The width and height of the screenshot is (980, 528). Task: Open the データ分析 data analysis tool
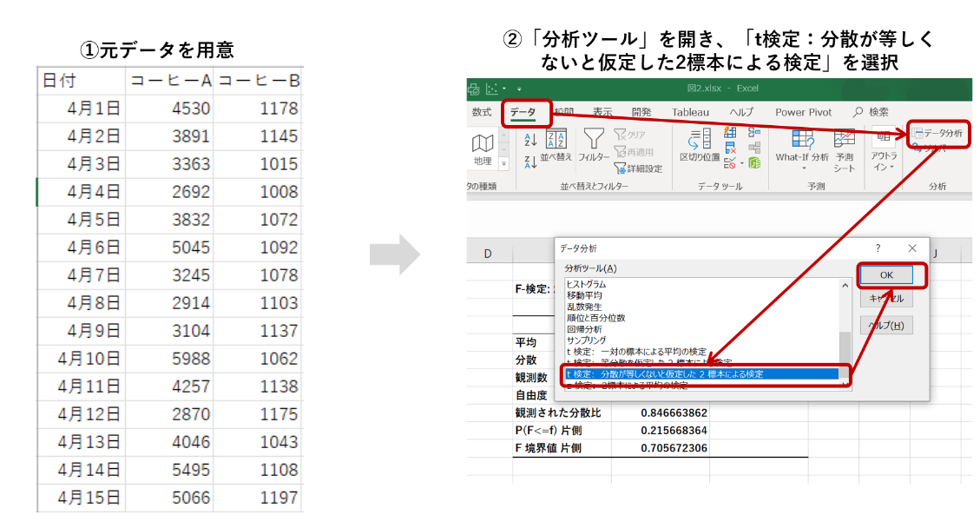[x=937, y=133]
